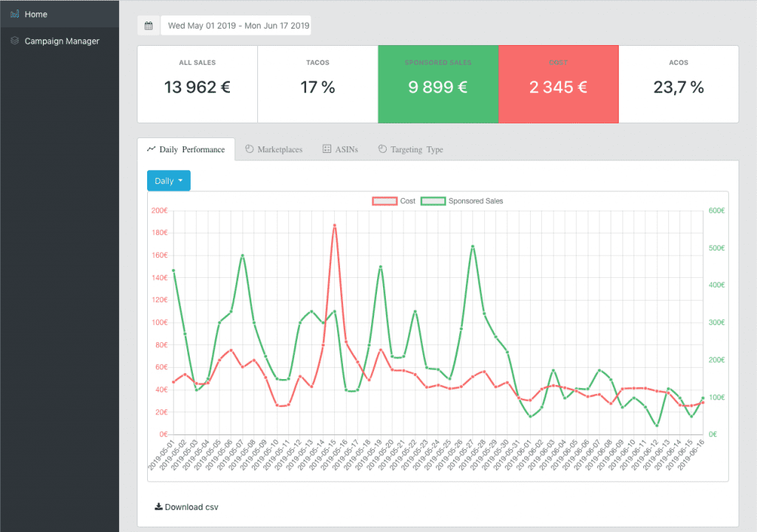Select the green Sponsored Sales card

click(438, 84)
